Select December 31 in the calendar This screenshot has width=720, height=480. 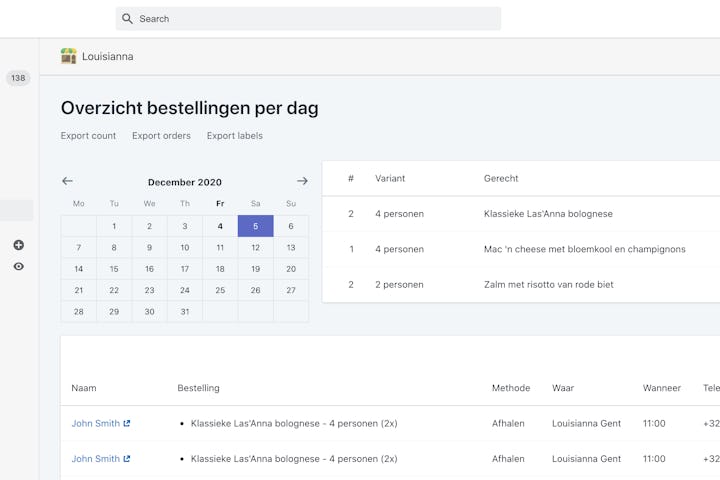(x=185, y=312)
